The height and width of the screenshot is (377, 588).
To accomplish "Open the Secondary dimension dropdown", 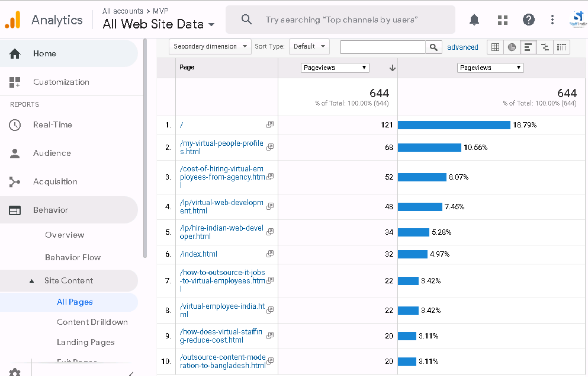I will (210, 47).
